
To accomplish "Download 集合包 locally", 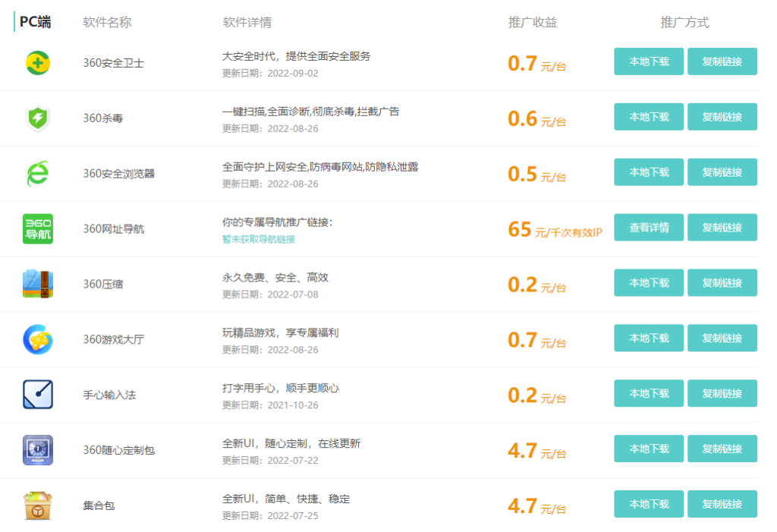I will point(649,504).
